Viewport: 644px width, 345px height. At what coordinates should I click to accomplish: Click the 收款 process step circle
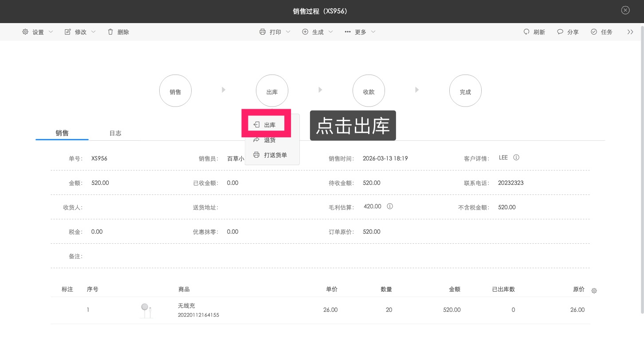click(369, 90)
